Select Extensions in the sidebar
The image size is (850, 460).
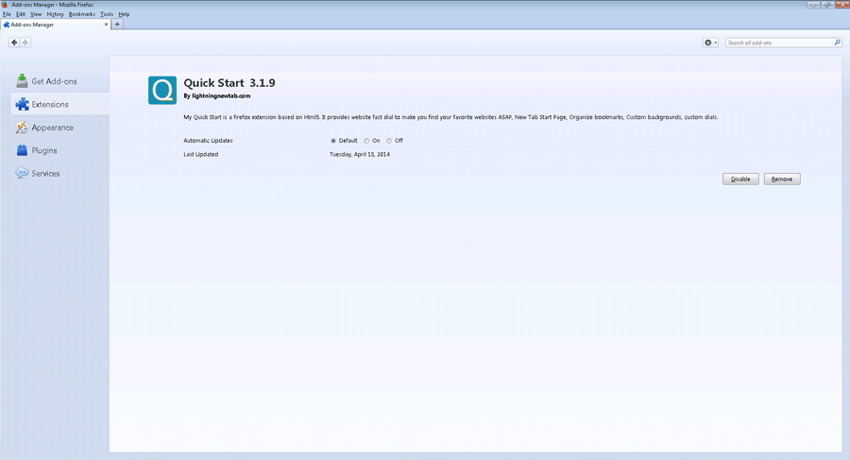[49, 104]
